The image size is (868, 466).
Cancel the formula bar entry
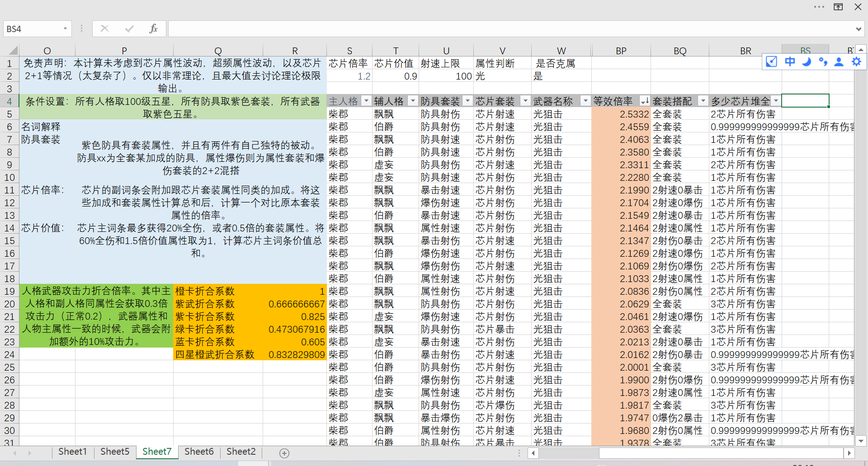[104, 28]
